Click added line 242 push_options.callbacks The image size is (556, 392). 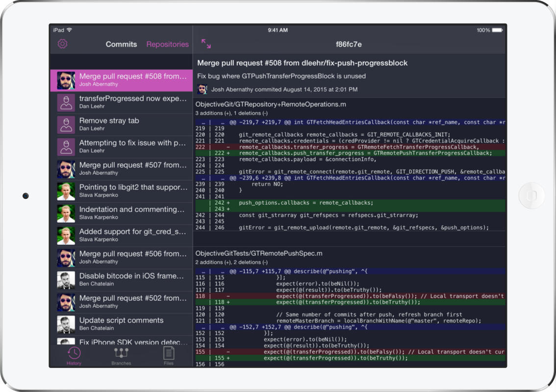[x=350, y=203]
